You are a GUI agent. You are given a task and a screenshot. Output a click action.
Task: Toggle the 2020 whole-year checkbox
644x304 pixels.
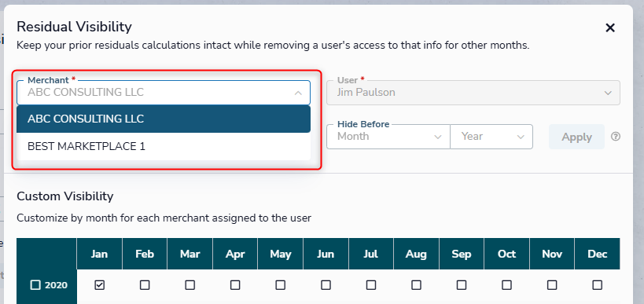coord(35,284)
